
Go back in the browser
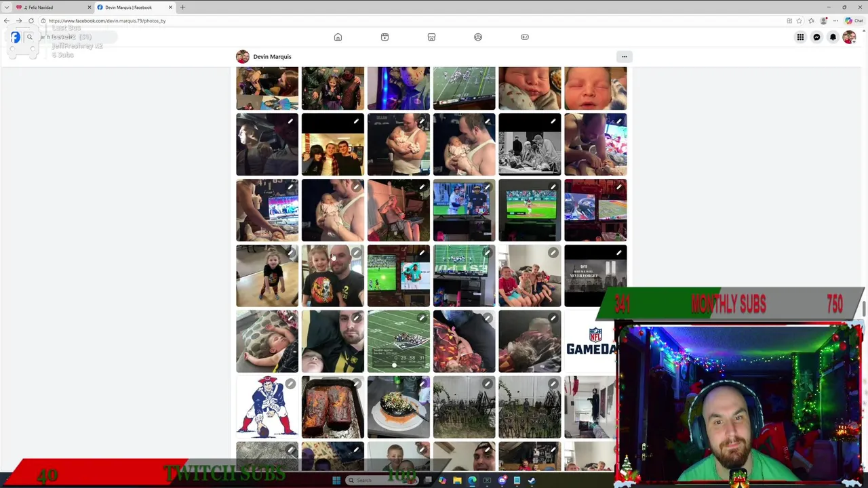pyautogui.click(x=7, y=21)
